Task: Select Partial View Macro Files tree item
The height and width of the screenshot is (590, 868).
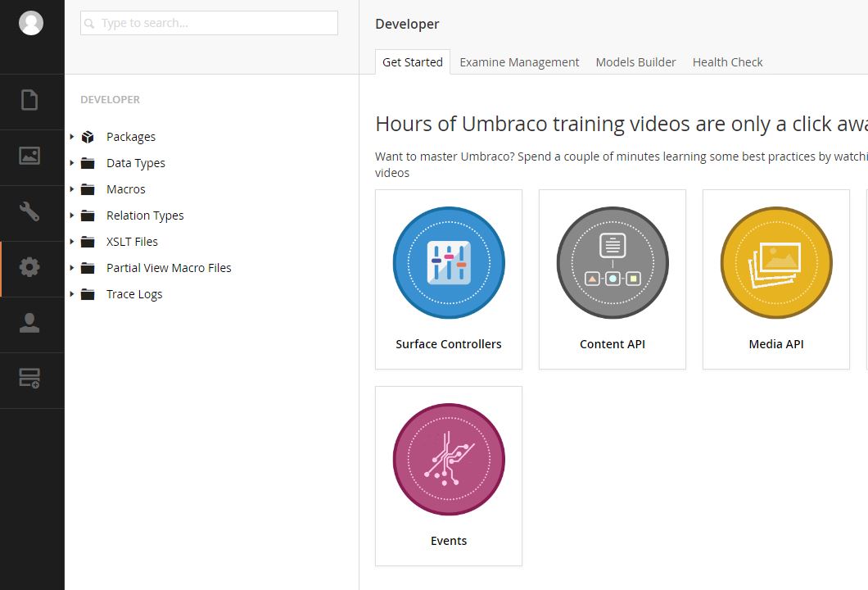Action: [x=169, y=268]
